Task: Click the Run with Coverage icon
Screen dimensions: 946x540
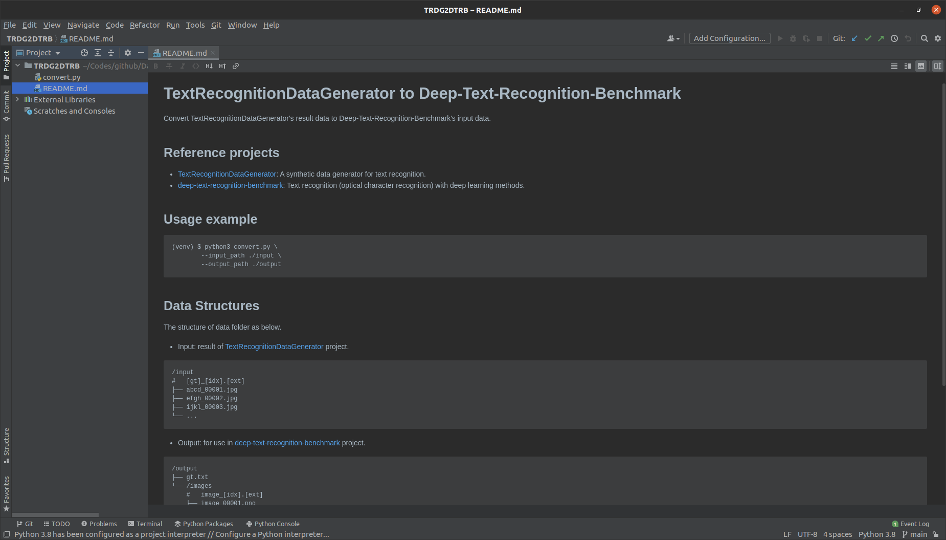Action: point(806,39)
